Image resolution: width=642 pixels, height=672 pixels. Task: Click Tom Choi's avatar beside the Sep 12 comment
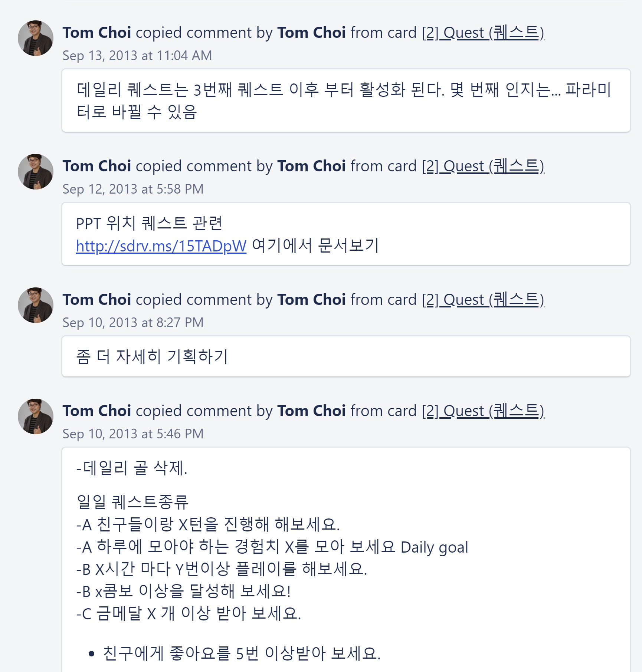pyautogui.click(x=36, y=172)
